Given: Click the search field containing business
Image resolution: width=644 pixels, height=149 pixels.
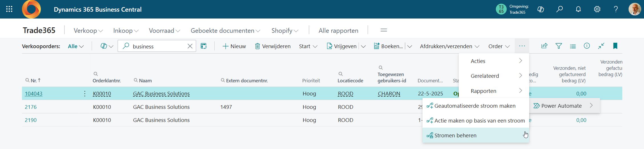Looking at the screenshot, I should pos(157,46).
